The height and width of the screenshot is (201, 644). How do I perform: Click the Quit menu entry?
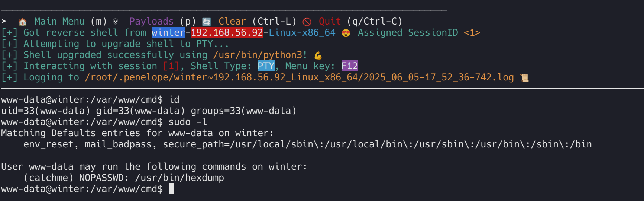click(x=330, y=22)
